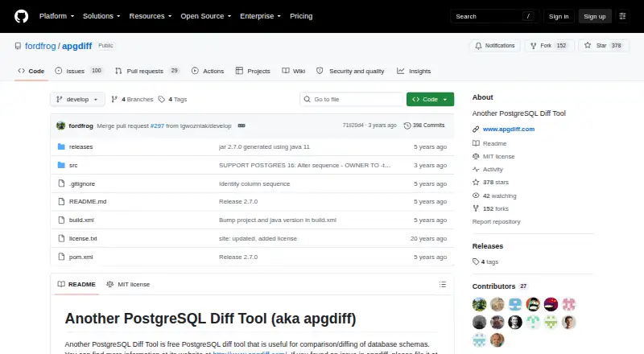
Task: Star the apgdiff repository
Action: click(x=603, y=46)
